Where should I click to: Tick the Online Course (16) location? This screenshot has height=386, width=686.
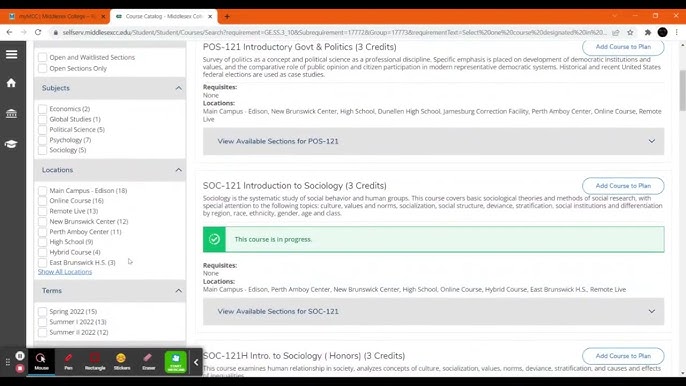coord(42,201)
